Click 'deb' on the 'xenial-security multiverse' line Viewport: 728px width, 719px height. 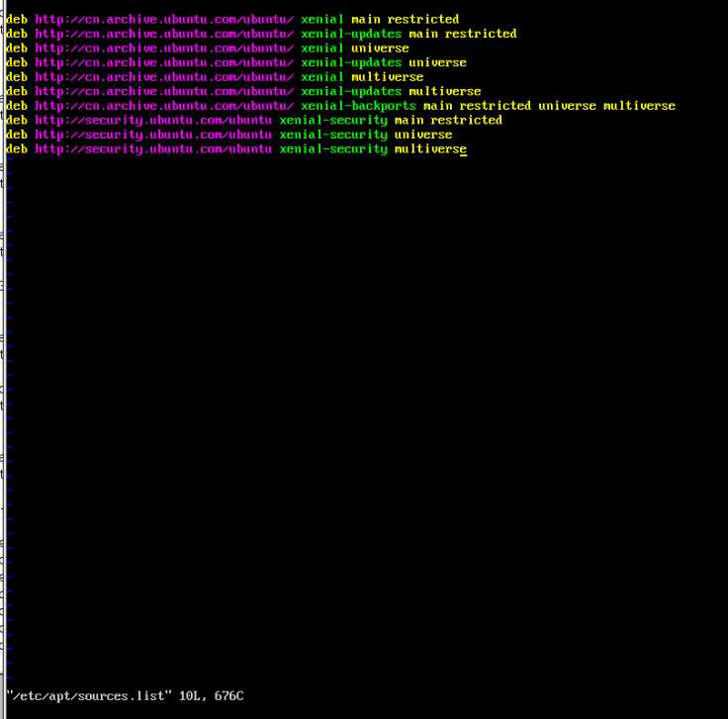(17, 149)
